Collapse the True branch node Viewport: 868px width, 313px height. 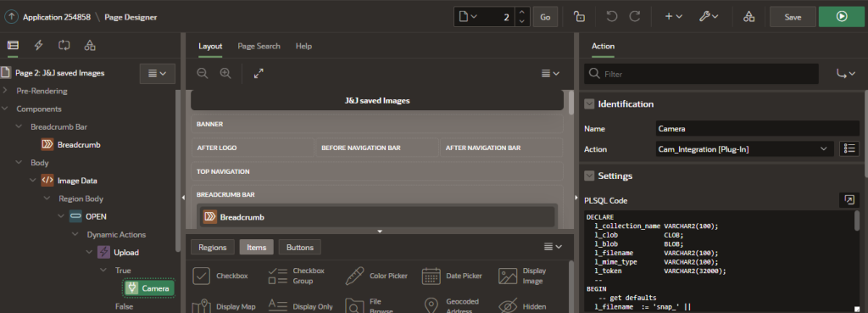click(103, 271)
